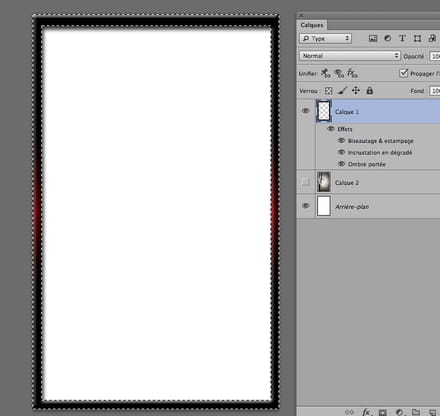Image resolution: width=440 pixels, height=416 pixels.
Task: Select the Arrière-plan layer thumbnail
Action: (x=324, y=206)
